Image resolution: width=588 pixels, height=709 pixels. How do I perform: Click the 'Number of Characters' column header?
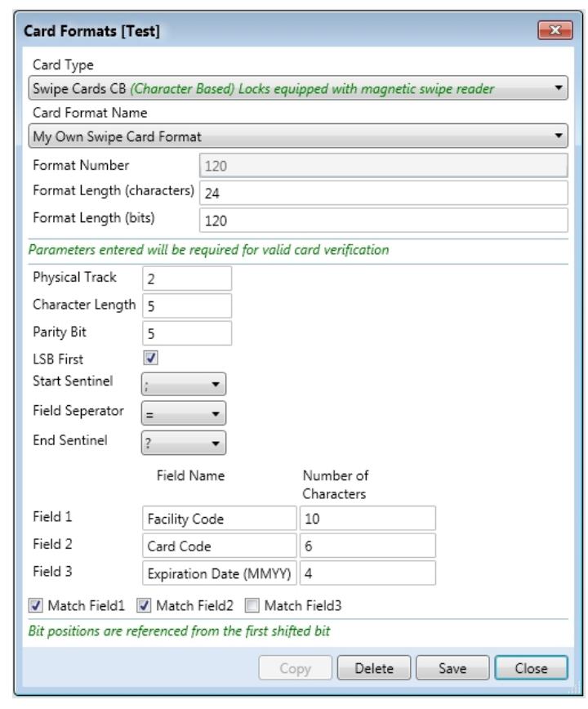336,484
